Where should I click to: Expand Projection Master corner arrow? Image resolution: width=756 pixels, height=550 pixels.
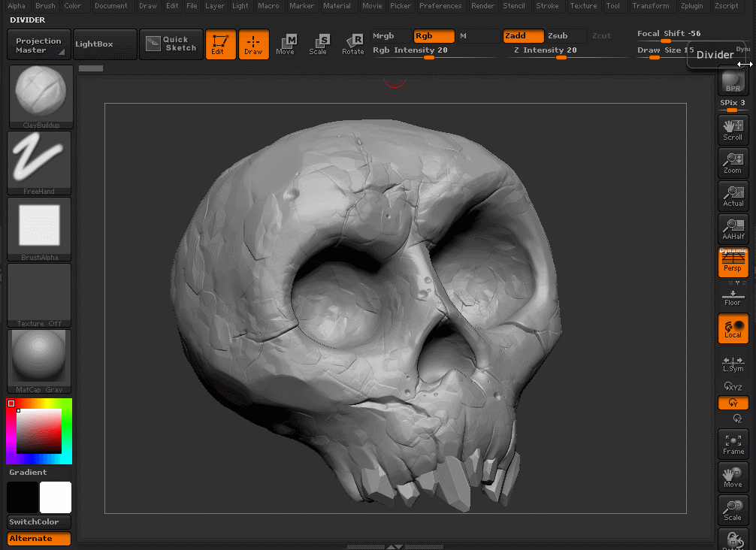click(x=62, y=52)
